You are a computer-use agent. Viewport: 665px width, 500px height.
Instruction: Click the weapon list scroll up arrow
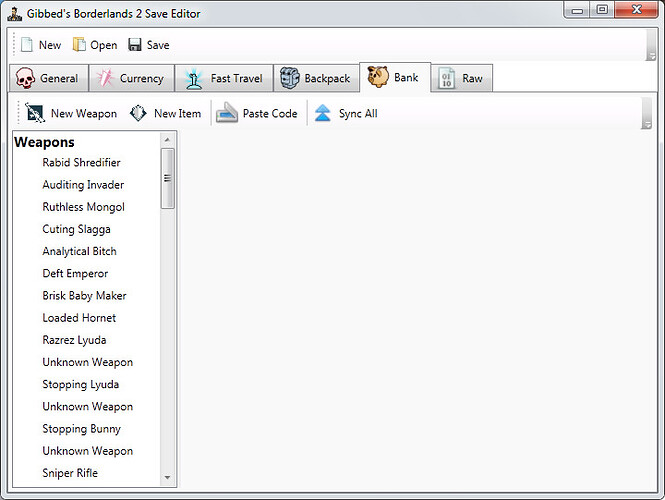pyautogui.click(x=168, y=141)
